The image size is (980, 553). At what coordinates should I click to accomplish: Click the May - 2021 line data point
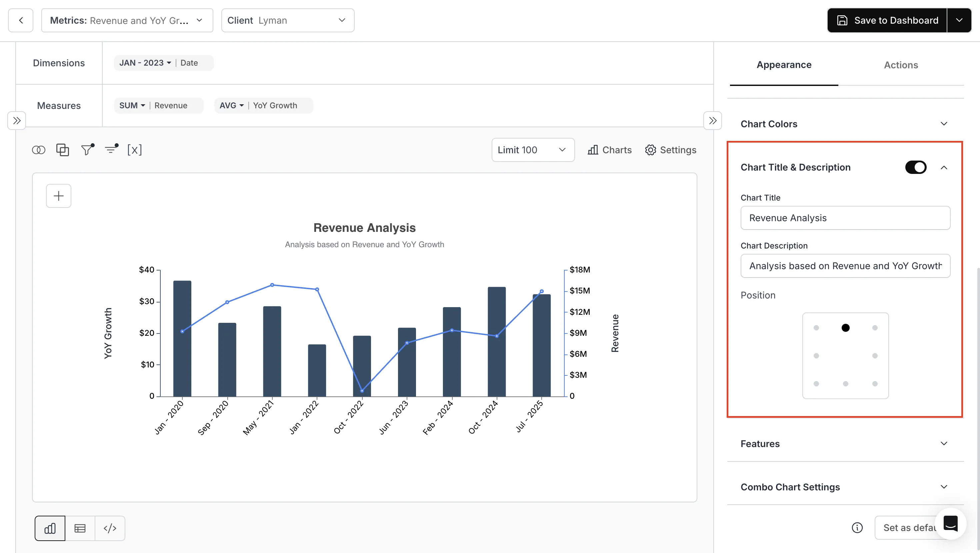tap(272, 285)
